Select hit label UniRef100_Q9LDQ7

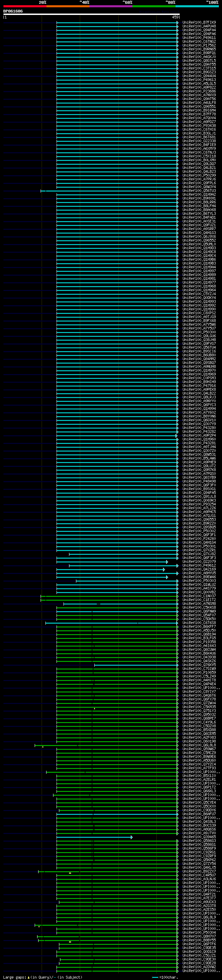point(199,164)
